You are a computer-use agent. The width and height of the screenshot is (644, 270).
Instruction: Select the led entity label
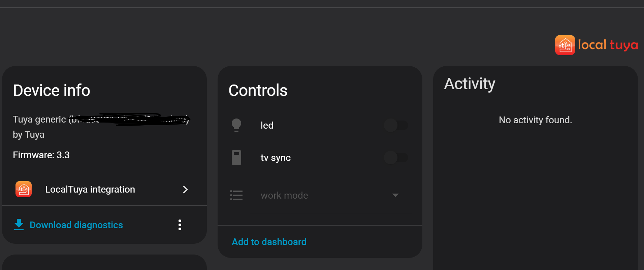tap(267, 126)
